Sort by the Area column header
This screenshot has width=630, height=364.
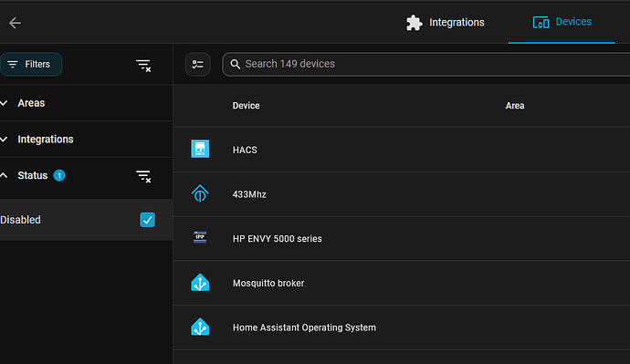(515, 106)
